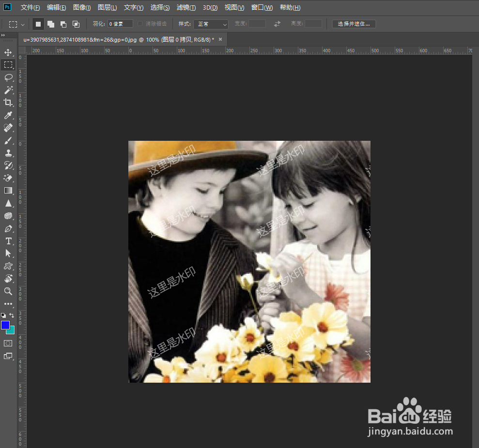Select the Eyedropper tool
479x448 pixels.
(x=8, y=115)
